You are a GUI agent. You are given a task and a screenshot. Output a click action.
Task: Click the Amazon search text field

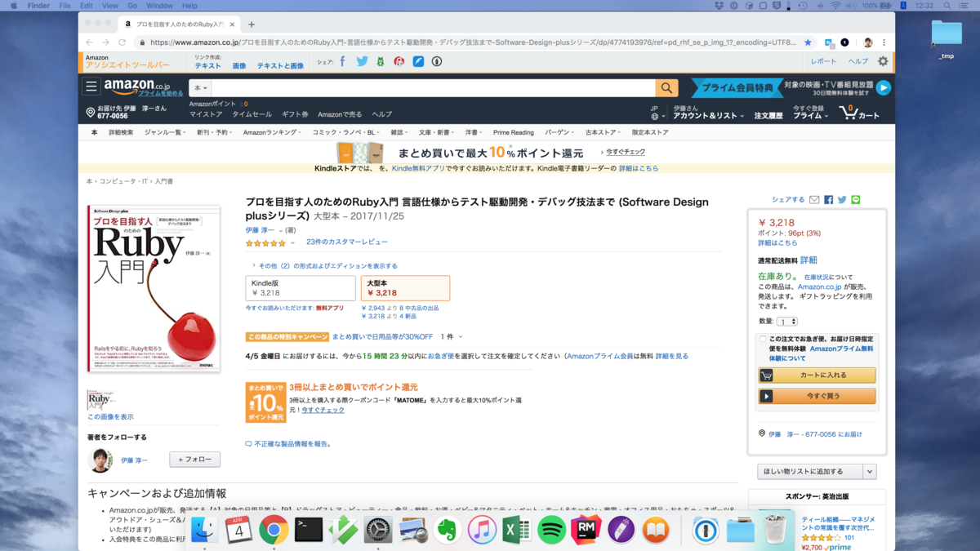[x=433, y=87]
